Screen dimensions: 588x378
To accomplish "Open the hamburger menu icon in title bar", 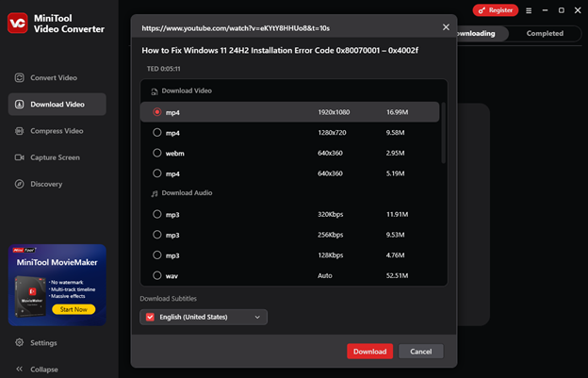I will click(529, 10).
